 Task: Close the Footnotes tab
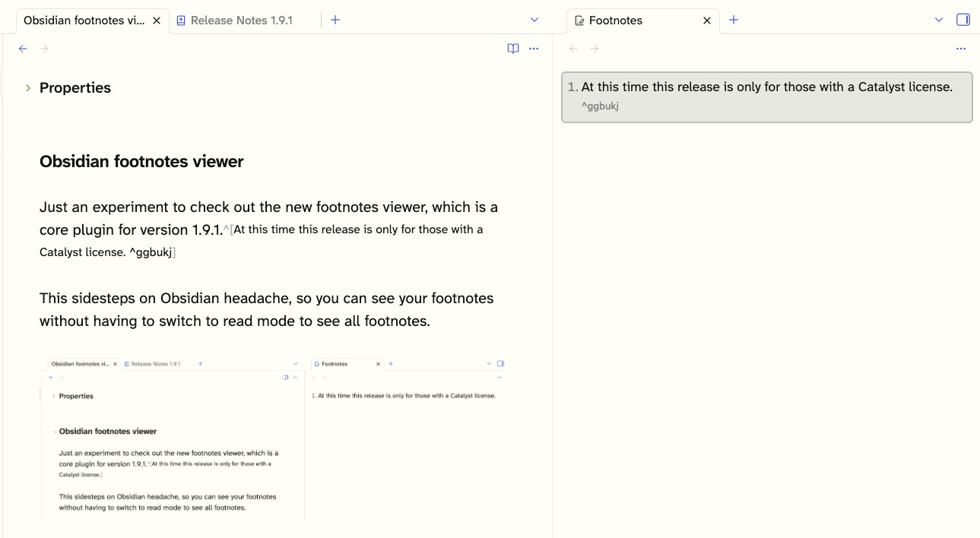[x=707, y=21]
